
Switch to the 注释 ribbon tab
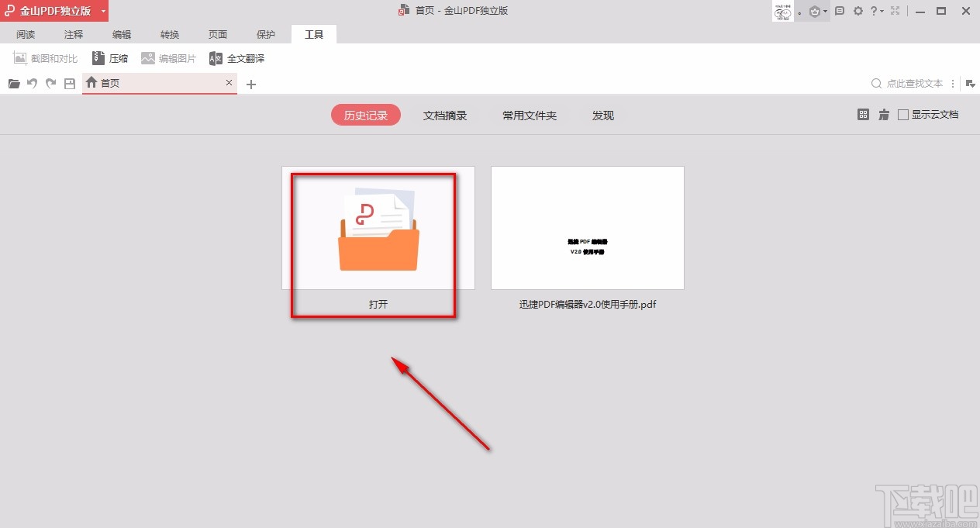pos(73,34)
